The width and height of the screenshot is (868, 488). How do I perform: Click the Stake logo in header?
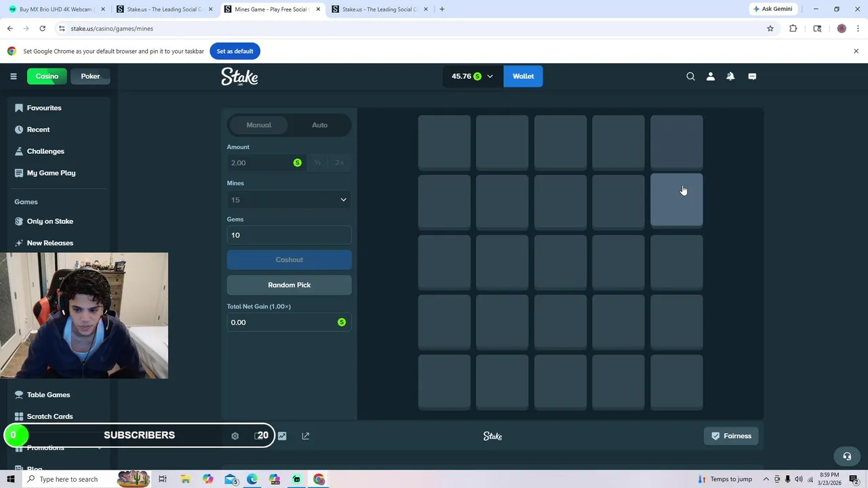[x=239, y=77]
